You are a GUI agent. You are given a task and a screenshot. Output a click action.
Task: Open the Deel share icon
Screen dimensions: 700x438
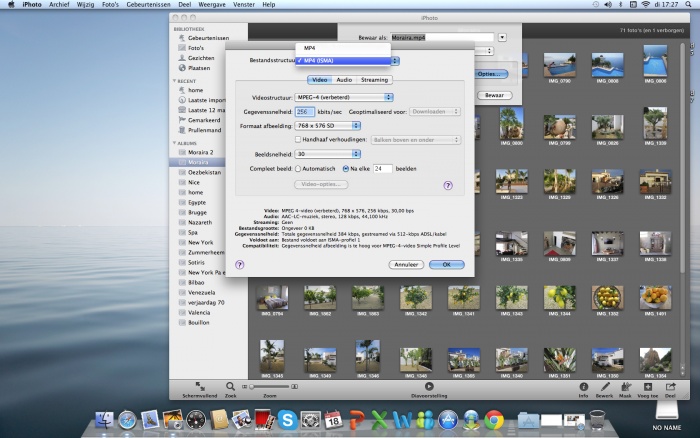670,386
